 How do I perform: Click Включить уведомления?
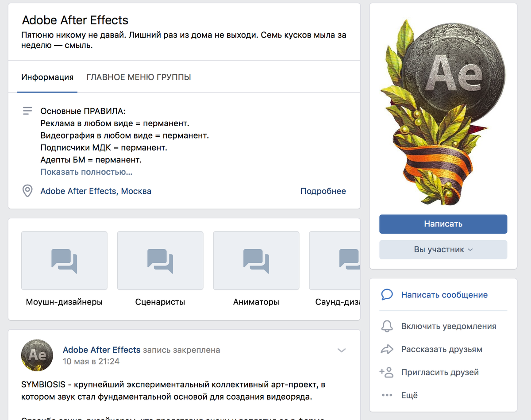coord(449,326)
